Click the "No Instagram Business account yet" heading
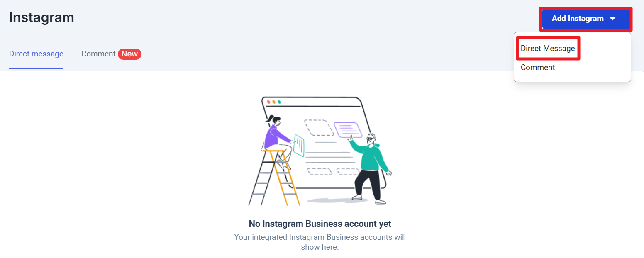The height and width of the screenshot is (258, 644). tap(320, 224)
